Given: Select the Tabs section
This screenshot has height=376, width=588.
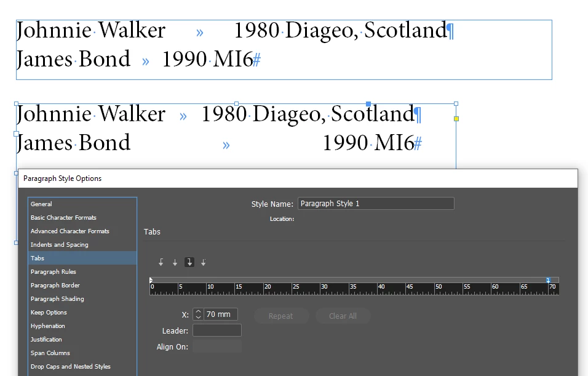Looking at the screenshot, I should pos(82,258).
